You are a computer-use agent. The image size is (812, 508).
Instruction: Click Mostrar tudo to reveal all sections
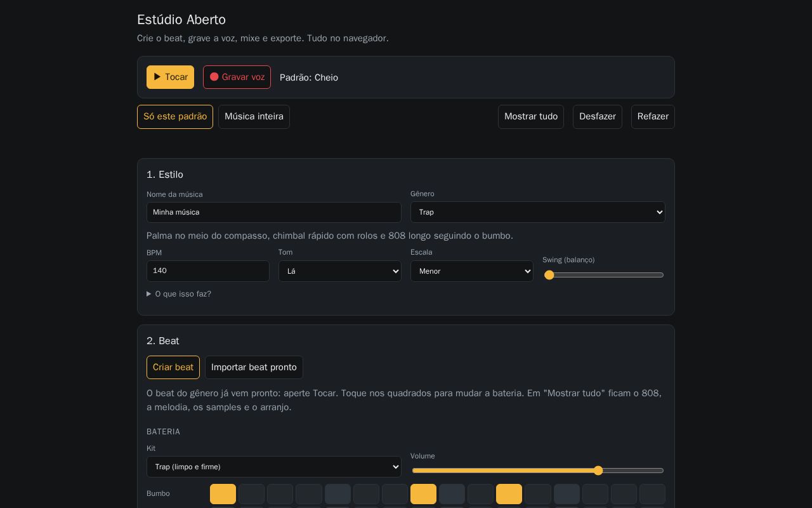[531, 117]
